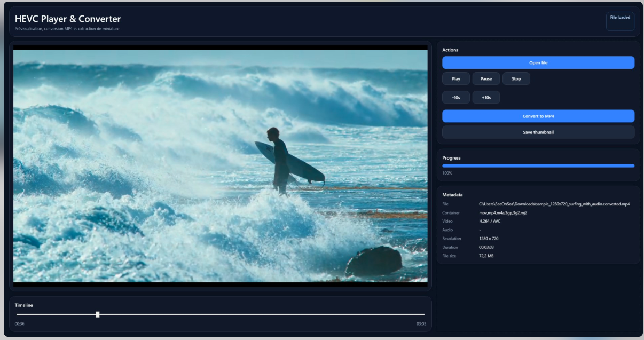
Task: Click the blue conversion progress bar
Action: click(x=538, y=166)
